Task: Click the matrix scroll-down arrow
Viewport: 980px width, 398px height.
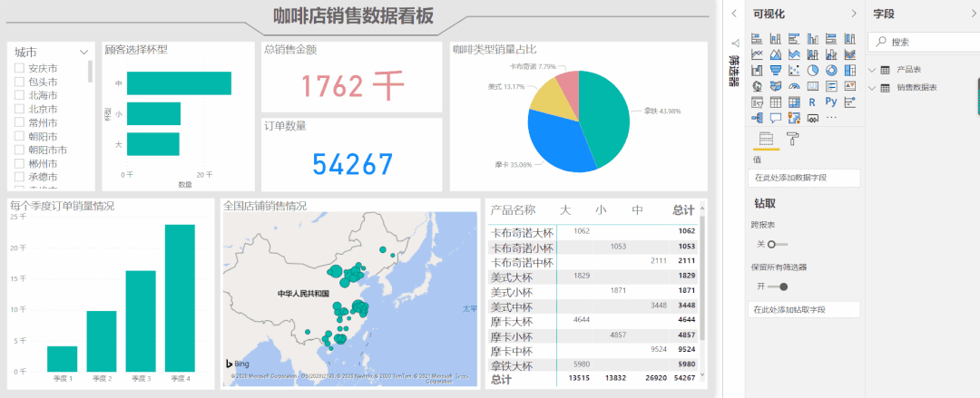Action: tap(701, 374)
